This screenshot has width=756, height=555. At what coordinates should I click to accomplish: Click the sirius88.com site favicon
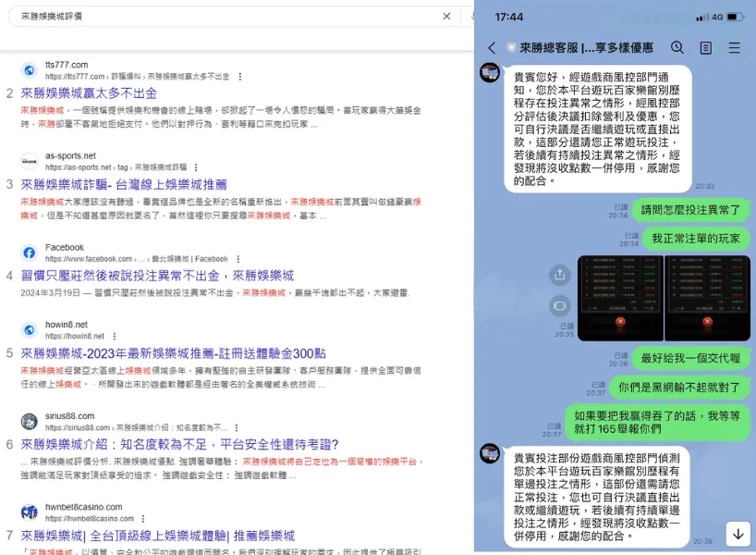tap(30, 421)
